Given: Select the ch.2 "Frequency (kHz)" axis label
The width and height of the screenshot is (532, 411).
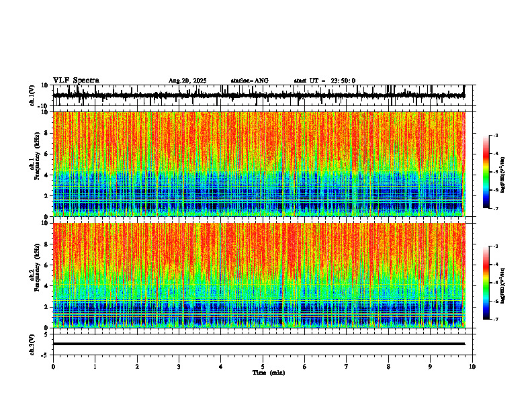Looking at the screenshot, I should (38, 267).
